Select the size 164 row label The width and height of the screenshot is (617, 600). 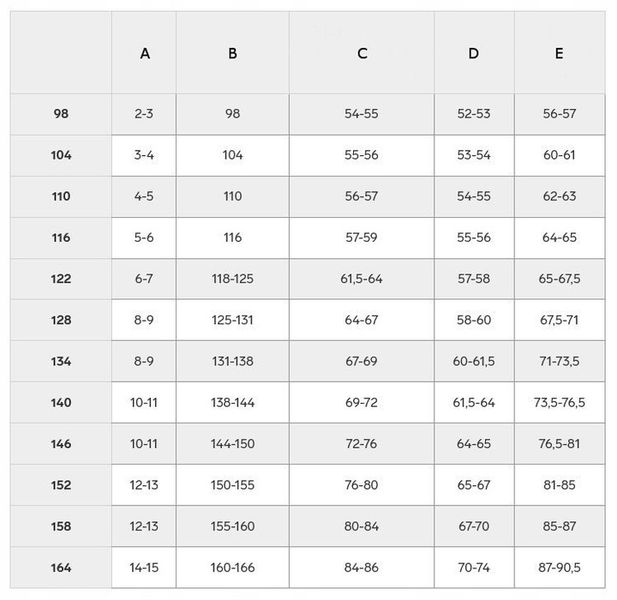pyautogui.click(x=61, y=568)
